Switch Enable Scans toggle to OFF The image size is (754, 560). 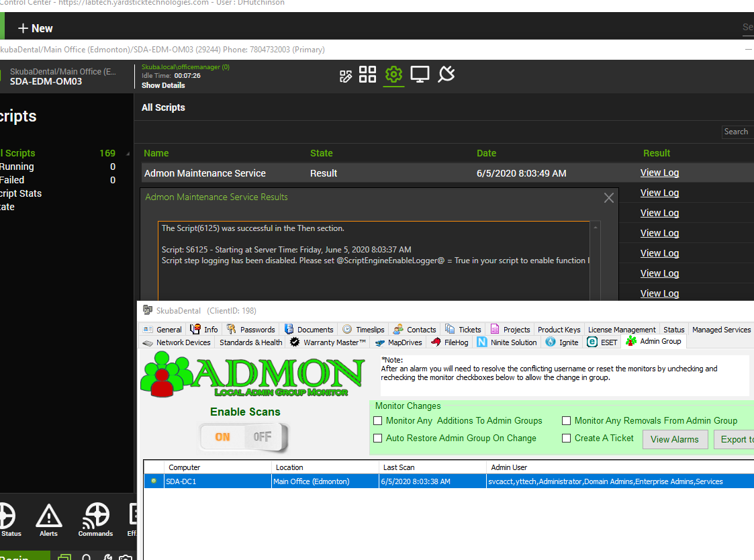261,436
